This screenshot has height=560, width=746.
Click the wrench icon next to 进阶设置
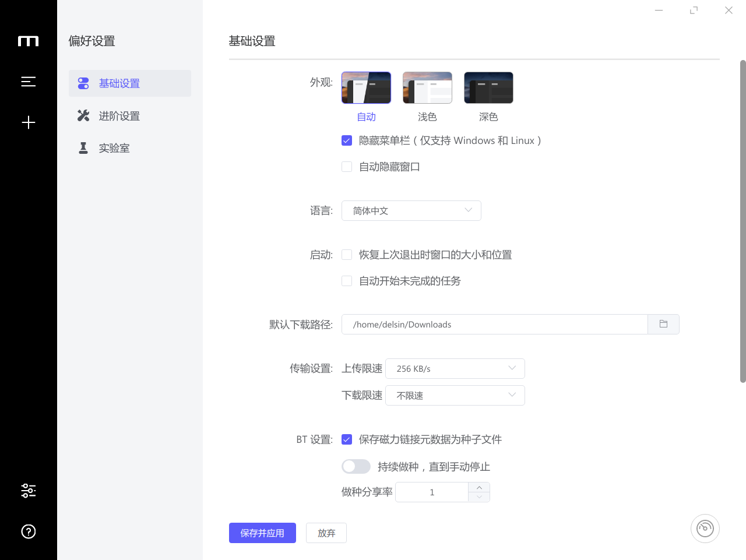pos(83,115)
